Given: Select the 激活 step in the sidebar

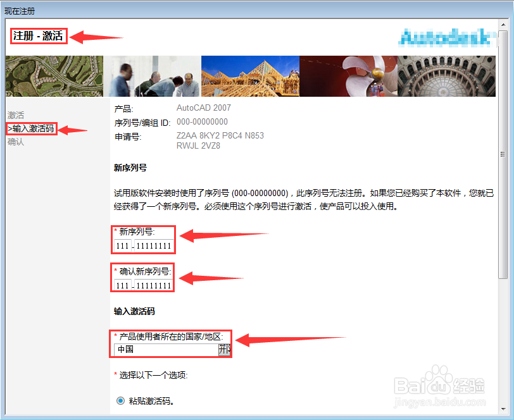Looking at the screenshot, I should click(16, 115).
